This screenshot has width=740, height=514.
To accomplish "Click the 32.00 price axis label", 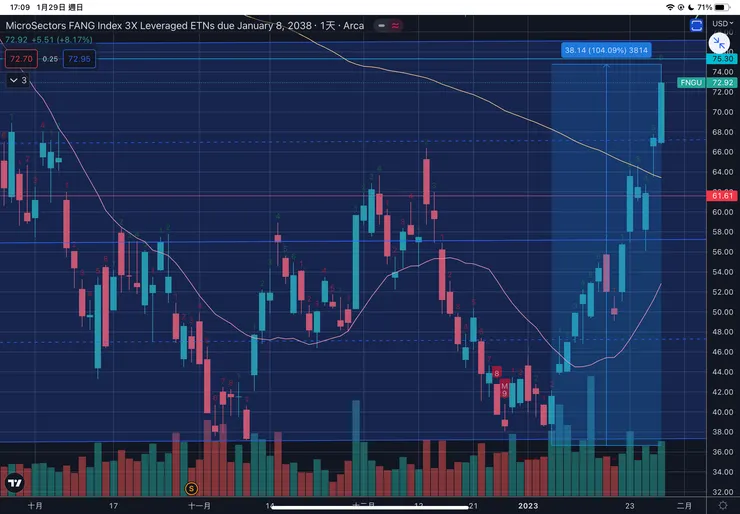I will (x=723, y=492).
